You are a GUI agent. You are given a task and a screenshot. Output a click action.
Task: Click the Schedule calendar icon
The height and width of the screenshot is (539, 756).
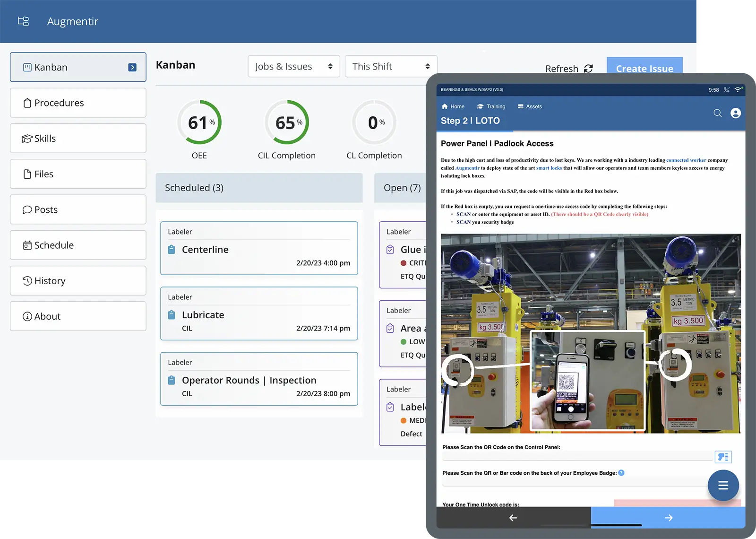(x=27, y=245)
